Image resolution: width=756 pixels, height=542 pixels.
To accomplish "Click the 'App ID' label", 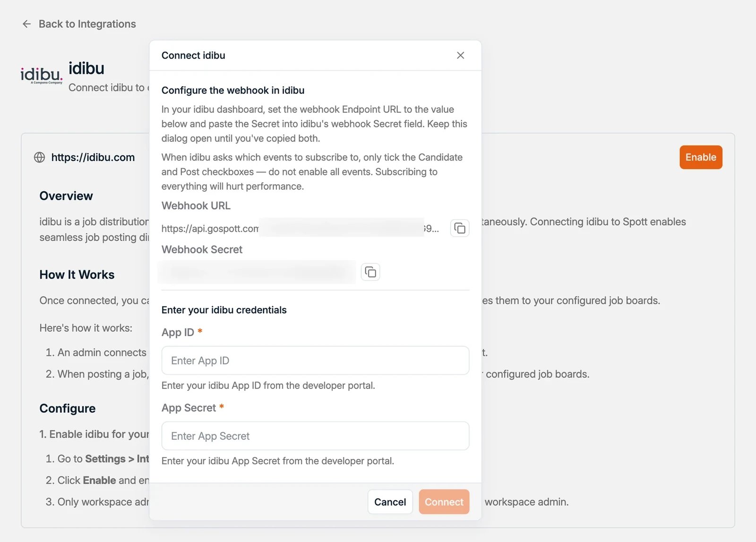I will (x=178, y=332).
